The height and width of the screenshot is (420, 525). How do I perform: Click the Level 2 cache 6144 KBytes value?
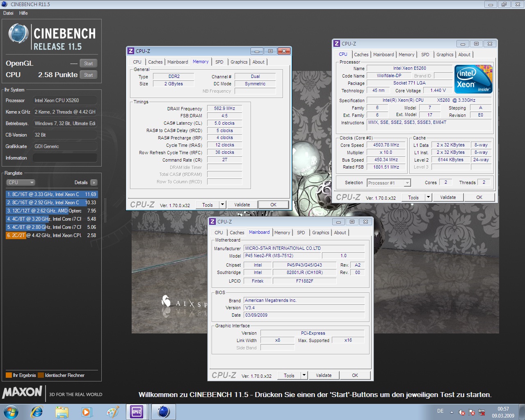(450, 160)
